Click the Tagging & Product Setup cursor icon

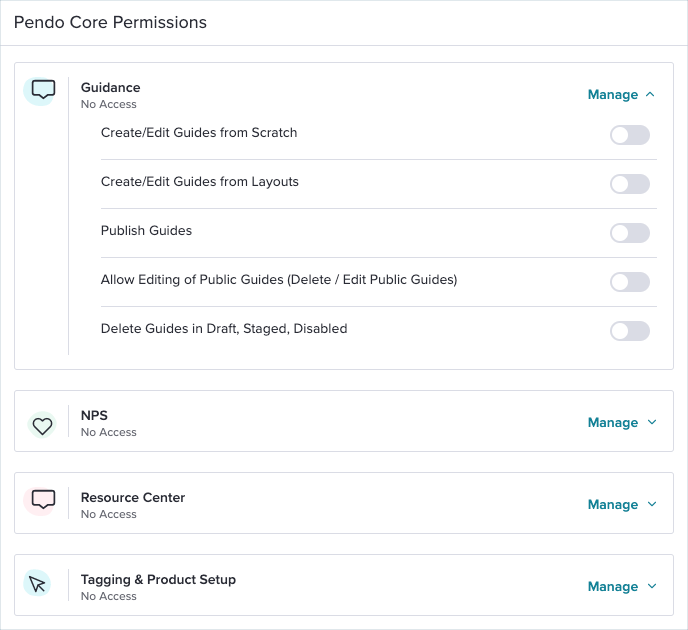(37, 584)
